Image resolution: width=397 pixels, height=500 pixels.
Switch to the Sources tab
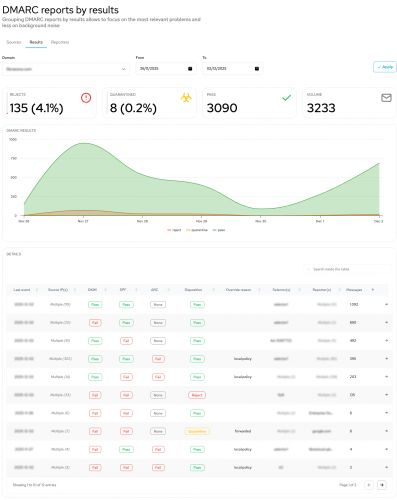click(x=14, y=42)
